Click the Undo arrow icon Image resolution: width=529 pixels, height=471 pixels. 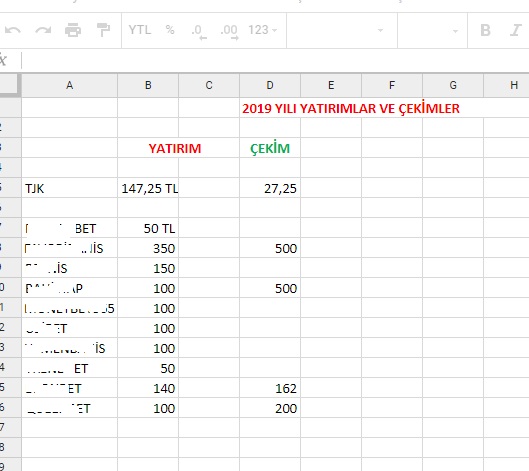13,30
